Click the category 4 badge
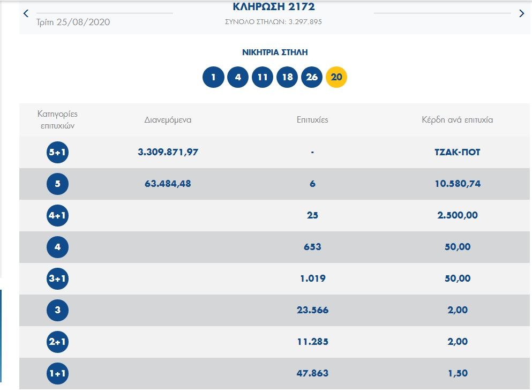 pyautogui.click(x=57, y=247)
